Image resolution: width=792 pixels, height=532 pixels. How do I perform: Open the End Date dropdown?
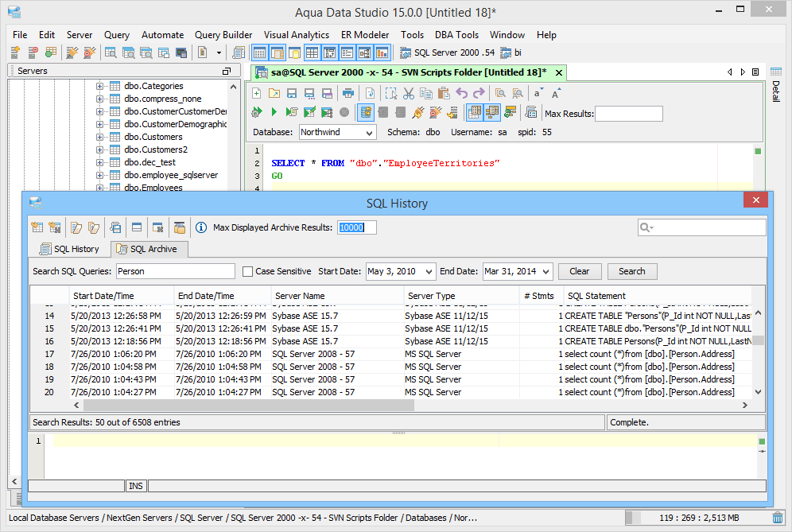(x=546, y=271)
